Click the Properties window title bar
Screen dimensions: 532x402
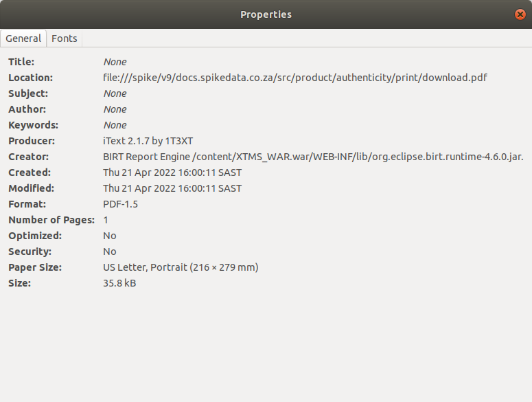[x=266, y=14]
